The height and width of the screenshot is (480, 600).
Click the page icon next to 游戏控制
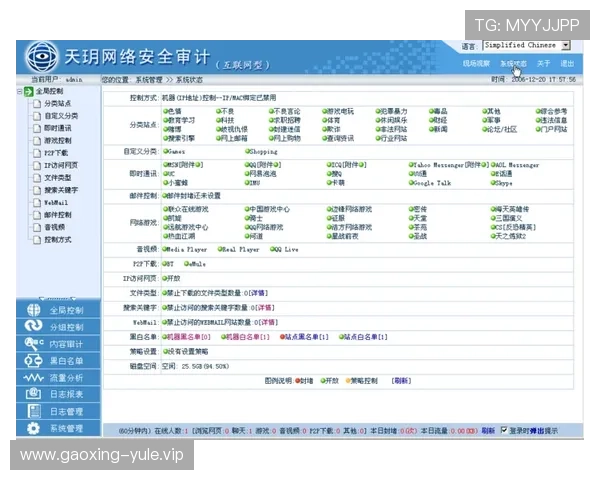point(37,141)
